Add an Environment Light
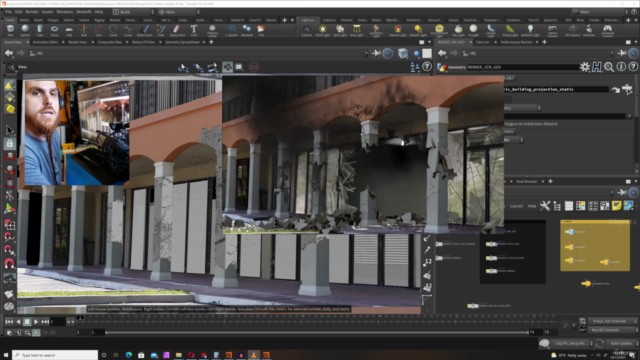 pyautogui.click(x=439, y=30)
